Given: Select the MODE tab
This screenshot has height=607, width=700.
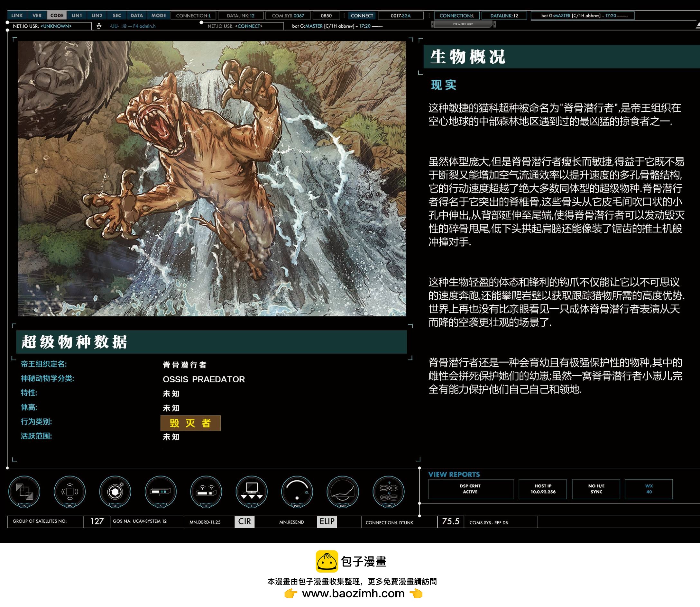Looking at the screenshot, I should click(158, 15).
